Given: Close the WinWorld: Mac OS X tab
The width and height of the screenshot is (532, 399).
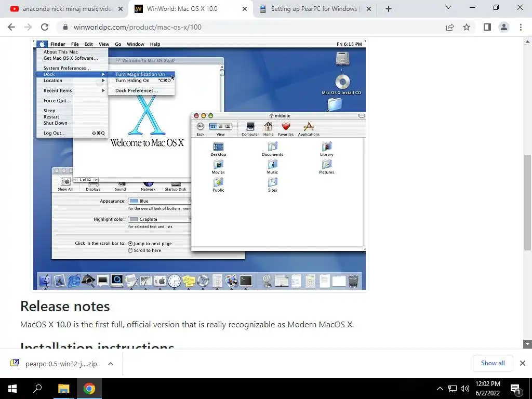Looking at the screenshot, I should [245, 9].
